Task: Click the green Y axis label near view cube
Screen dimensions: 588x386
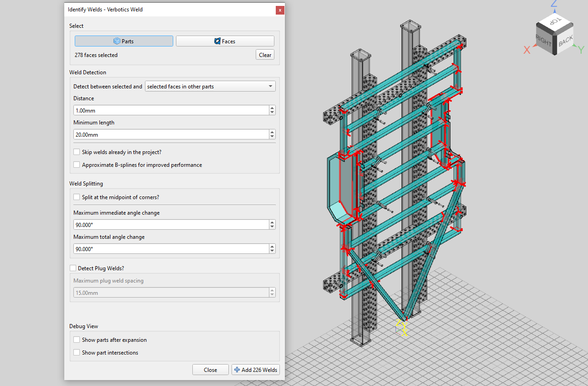Action: (x=581, y=49)
